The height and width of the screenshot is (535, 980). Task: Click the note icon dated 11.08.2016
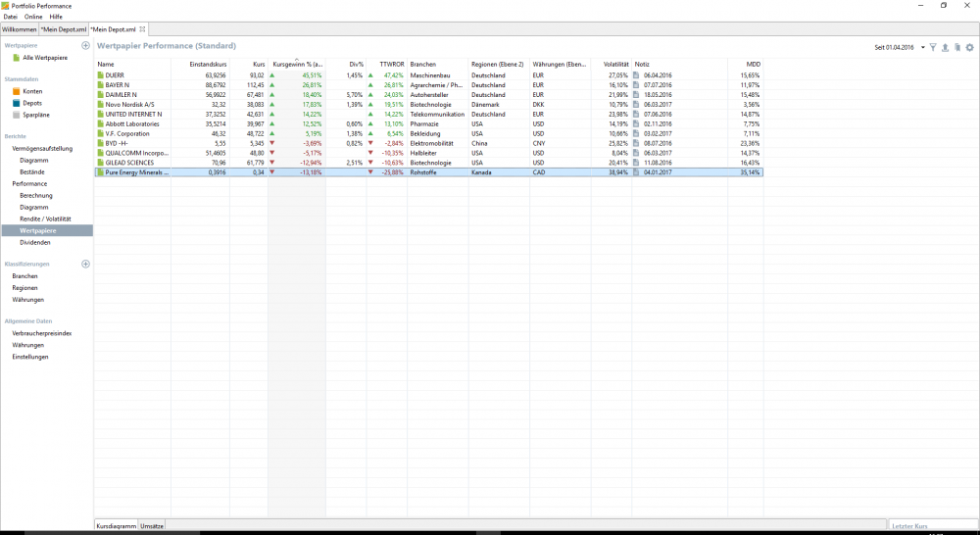[x=636, y=163]
